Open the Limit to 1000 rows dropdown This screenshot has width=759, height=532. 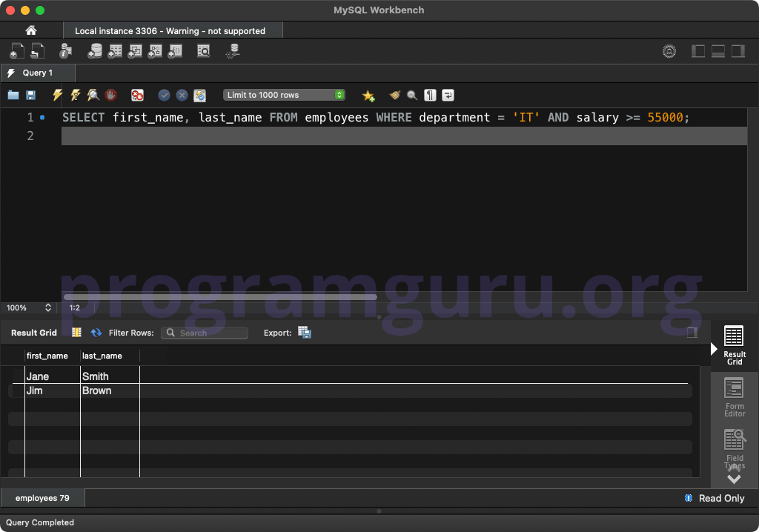tap(284, 95)
